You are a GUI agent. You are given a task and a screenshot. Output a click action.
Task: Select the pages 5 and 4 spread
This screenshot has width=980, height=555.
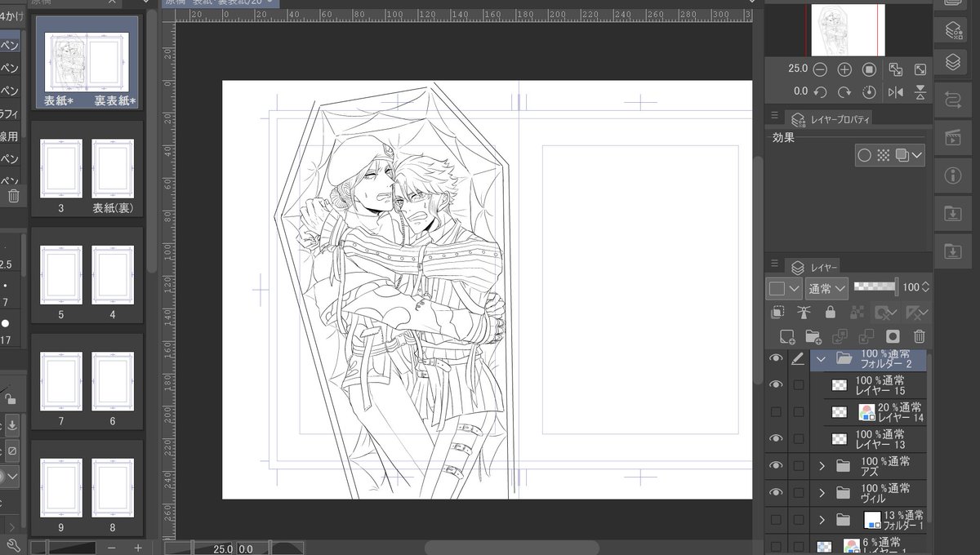tap(87, 277)
